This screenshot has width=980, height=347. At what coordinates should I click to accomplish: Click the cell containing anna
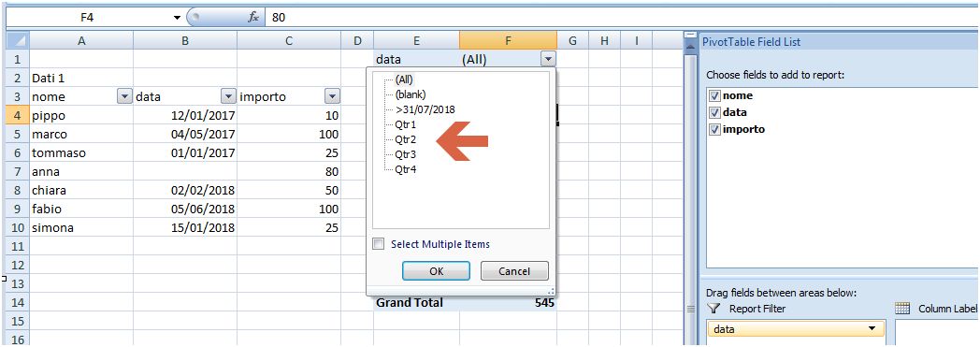[81, 171]
